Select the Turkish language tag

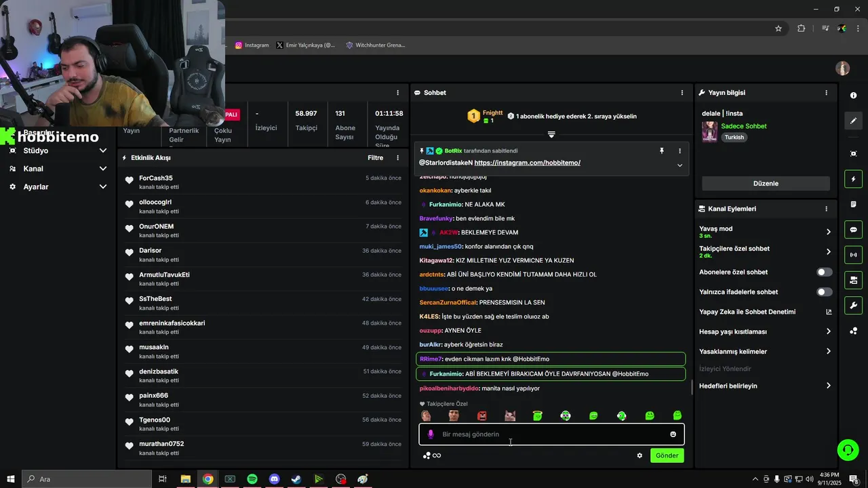tap(734, 137)
